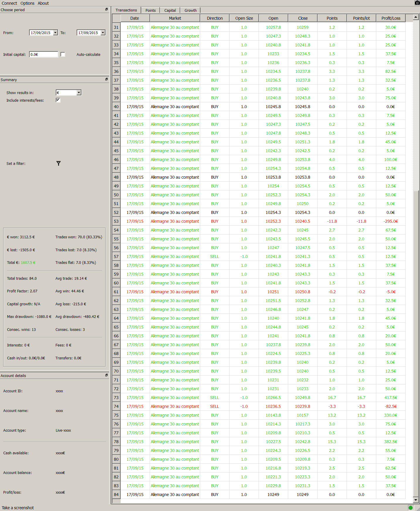Undock the Choose period panel
This screenshot has height=511, width=420.
pyautogui.click(x=107, y=9)
